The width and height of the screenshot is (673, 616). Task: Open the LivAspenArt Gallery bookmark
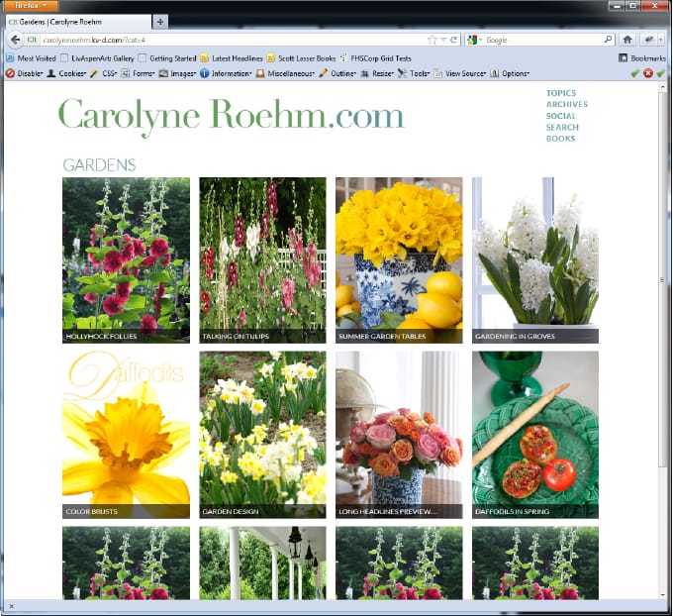click(x=98, y=58)
